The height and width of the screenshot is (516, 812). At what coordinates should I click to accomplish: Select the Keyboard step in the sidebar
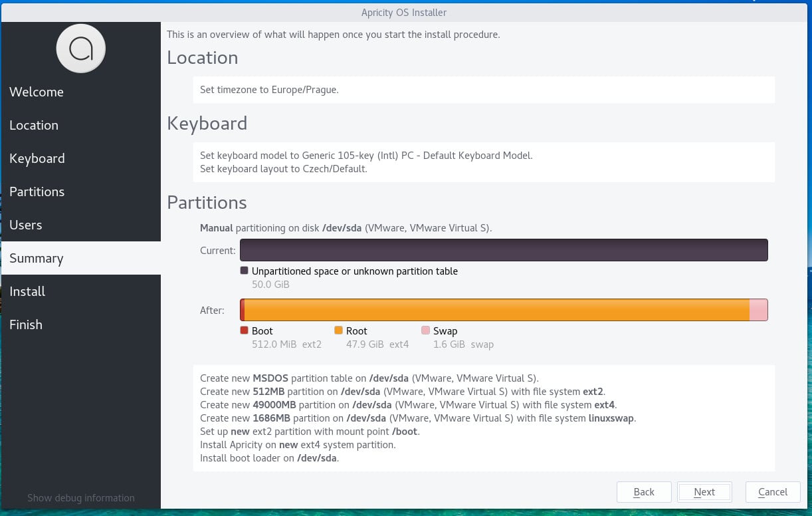coord(37,158)
